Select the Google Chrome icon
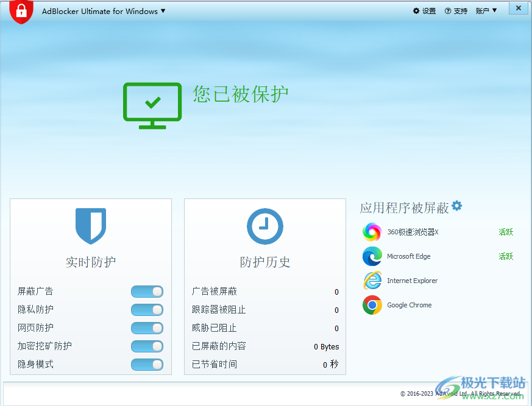532x406 pixels. [x=372, y=305]
